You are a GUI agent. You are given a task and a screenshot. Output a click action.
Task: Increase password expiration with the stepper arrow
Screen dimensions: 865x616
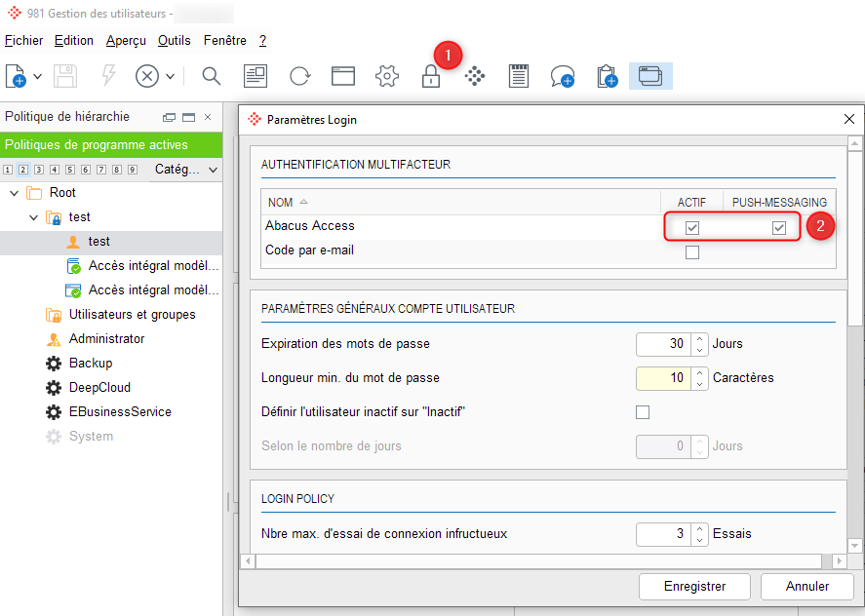(700, 338)
